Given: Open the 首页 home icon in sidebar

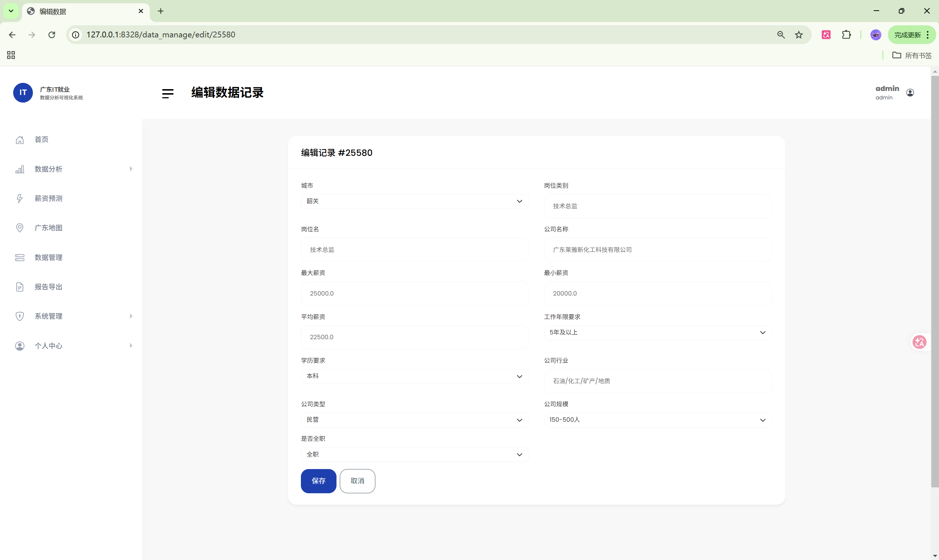Looking at the screenshot, I should point(20,140).
